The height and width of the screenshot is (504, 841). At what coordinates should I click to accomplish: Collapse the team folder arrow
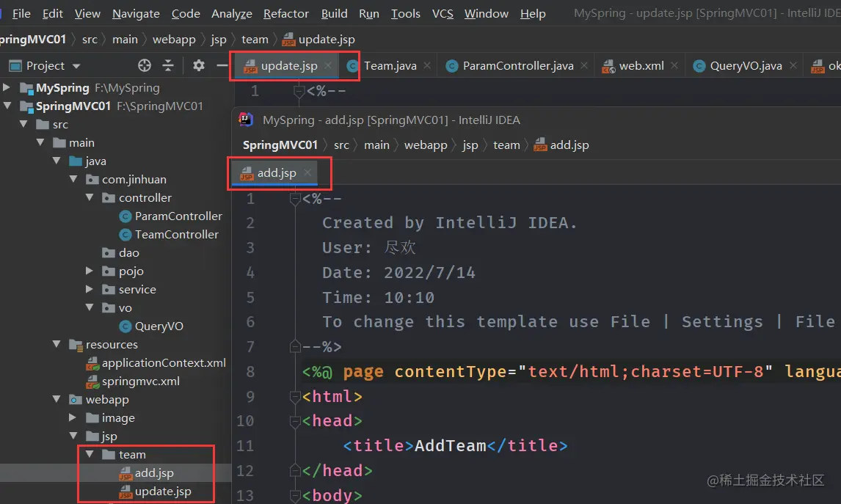pos(90,454)
